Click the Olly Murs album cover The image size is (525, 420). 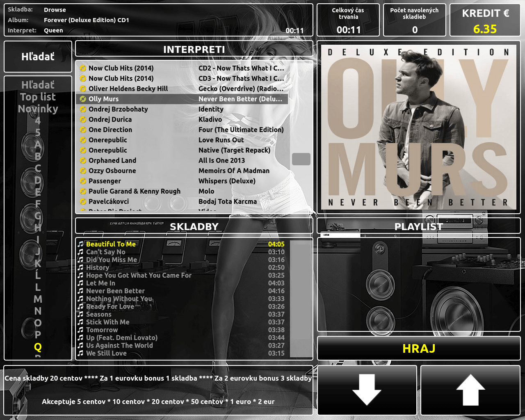(419, 127)
